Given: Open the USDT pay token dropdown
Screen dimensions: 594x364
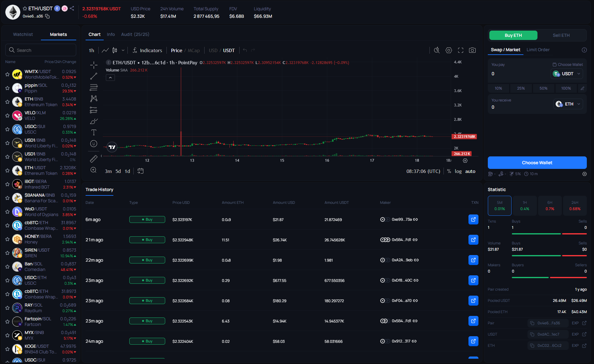Looking at the screenshot, I should pos(567,74).
